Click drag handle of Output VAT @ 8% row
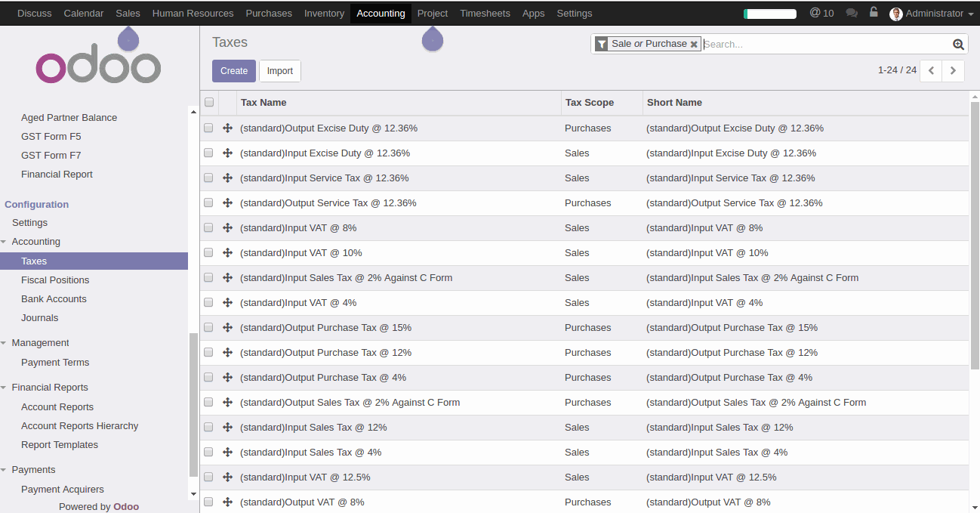 [227, 502]
